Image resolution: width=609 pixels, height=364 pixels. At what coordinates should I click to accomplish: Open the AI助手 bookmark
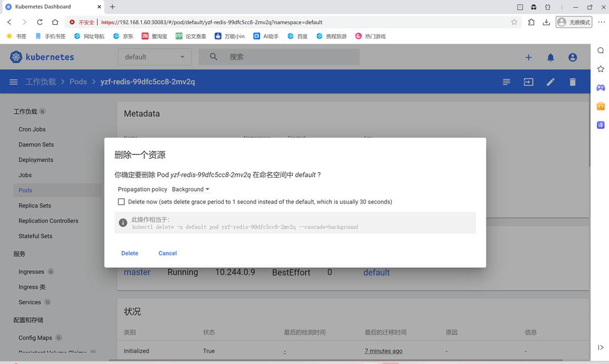click(266, 36)
